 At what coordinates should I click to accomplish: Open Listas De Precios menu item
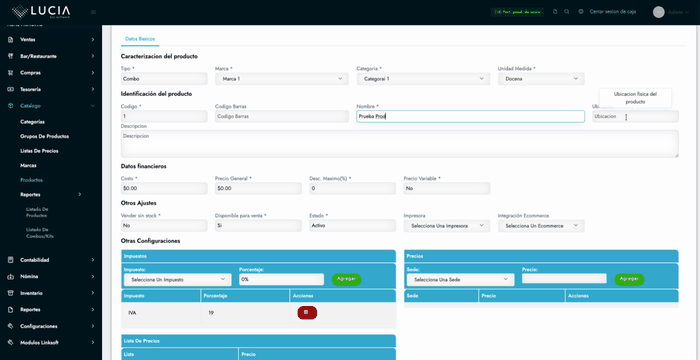click(39, 151)
